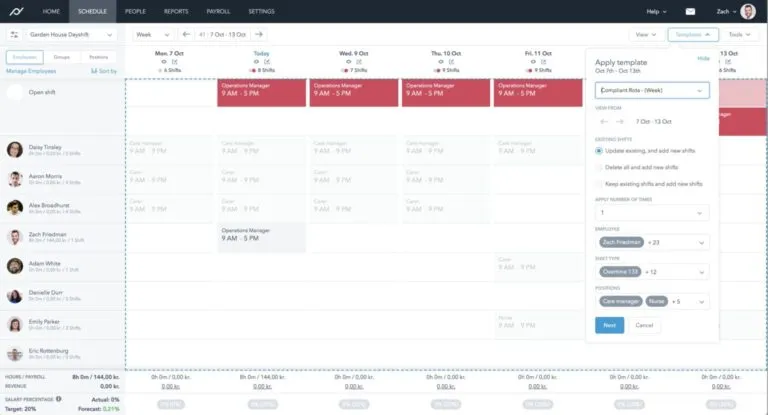The height and width of the screenshot is (415, 768).
Task: Select 'Keep existing shifts and add new shifts'
Action: [x=598, y=184]
